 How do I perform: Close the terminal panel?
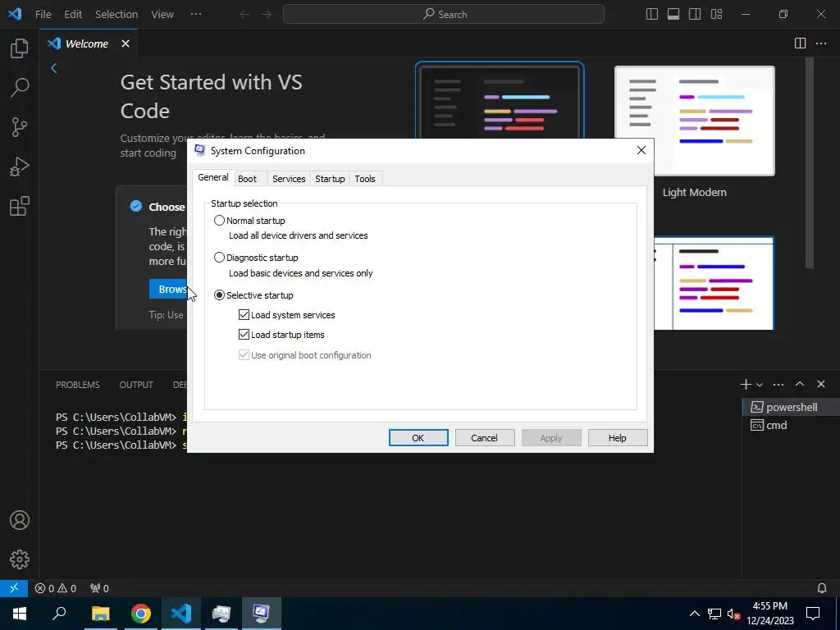click(x=821, y=384)
